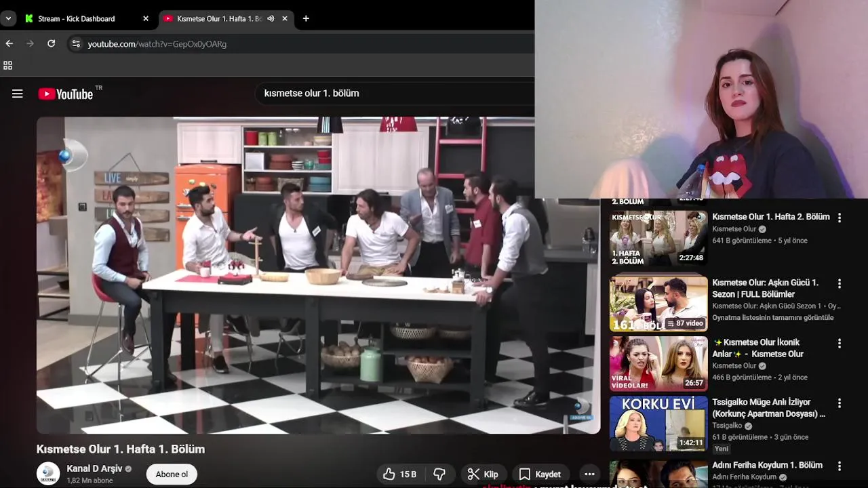Click the browser forward arrow
The height and width of the screenshot is (488, 868).
coord(30,43)
